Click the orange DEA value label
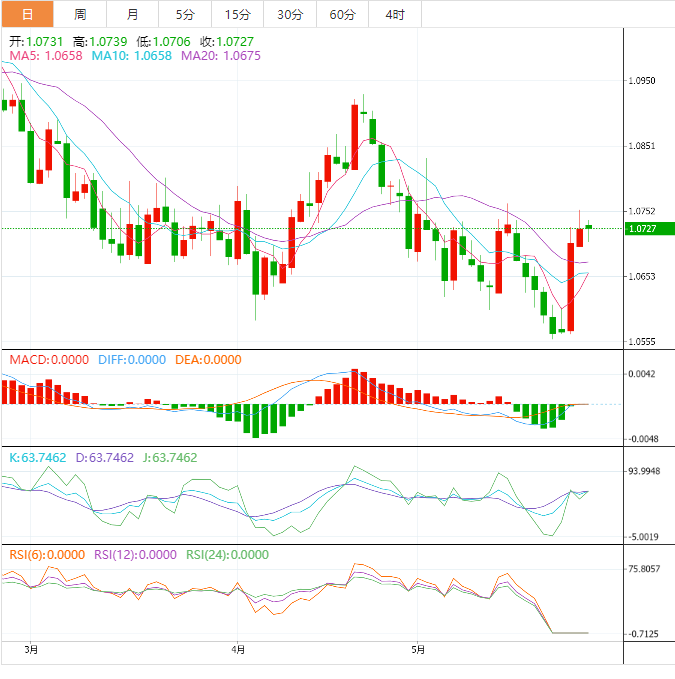Viewport: 675px width, 679px height. click(x=208, y=360)
